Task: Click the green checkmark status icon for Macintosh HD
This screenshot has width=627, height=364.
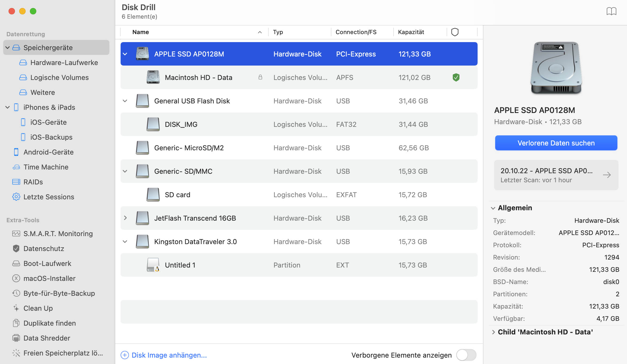Action: (x=456, y=77)
